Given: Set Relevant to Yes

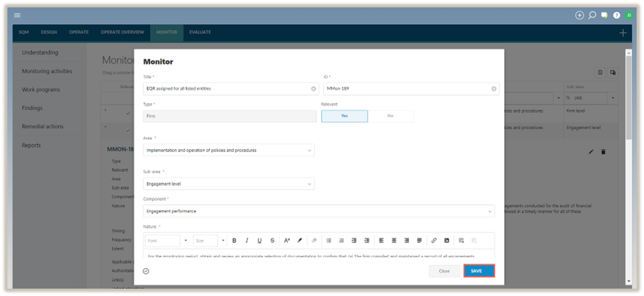Looking at the screenshot, I should click(344, 116).
